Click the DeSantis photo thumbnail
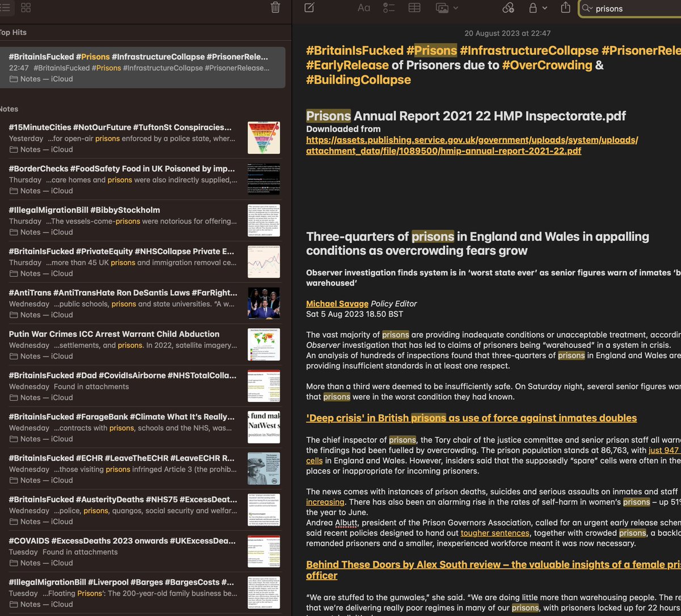The height and width of the screenshot is (616, 681). pyautogui.click(x=264, y=304)
